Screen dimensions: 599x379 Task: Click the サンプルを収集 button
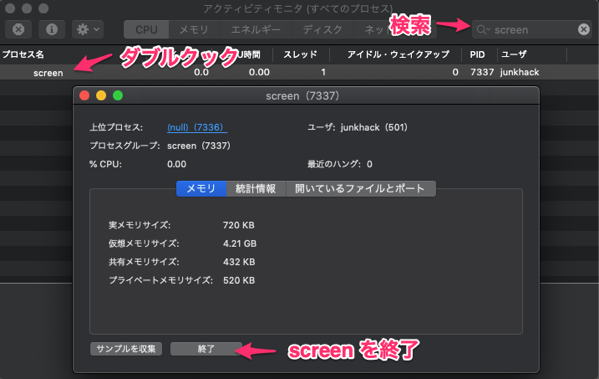click(126, 348)
